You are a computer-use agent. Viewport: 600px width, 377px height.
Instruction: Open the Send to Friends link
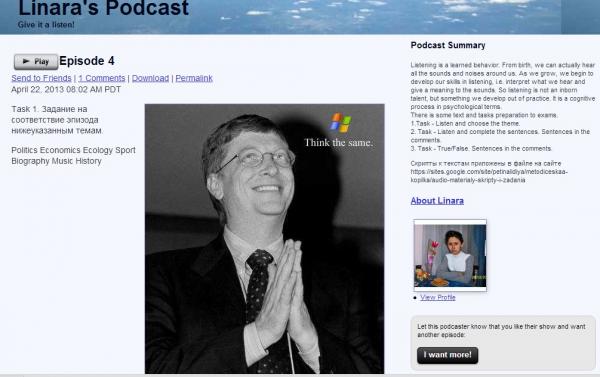click(x=41, y=78)
